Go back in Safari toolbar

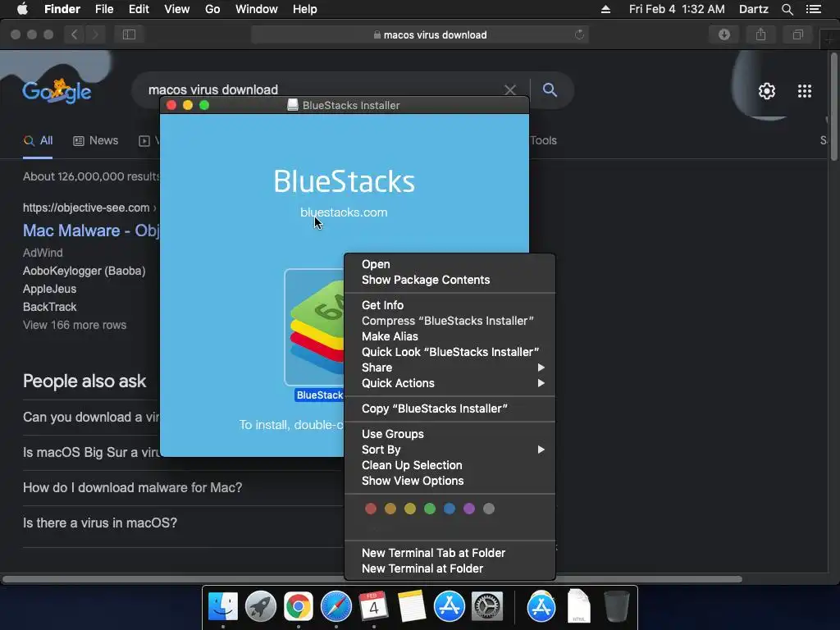pyautogui.click(x=74, y=34)
